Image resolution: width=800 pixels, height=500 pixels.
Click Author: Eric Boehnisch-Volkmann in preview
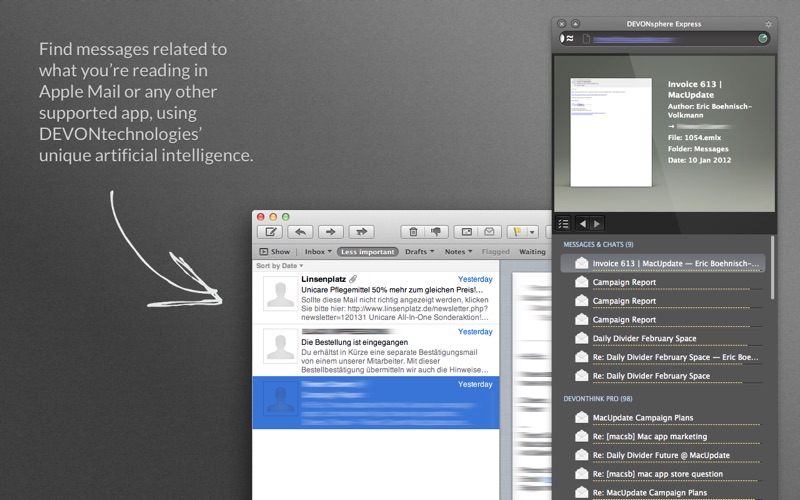710,111
